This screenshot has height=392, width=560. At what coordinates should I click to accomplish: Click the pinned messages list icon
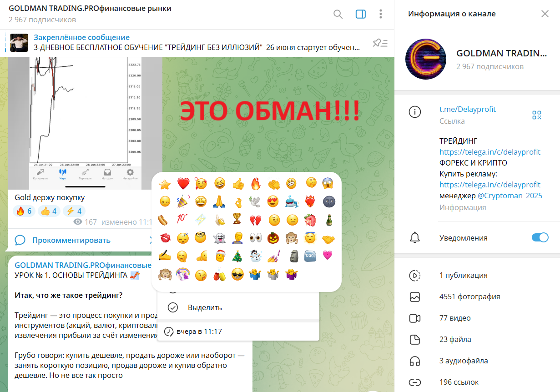pos(379,43)
